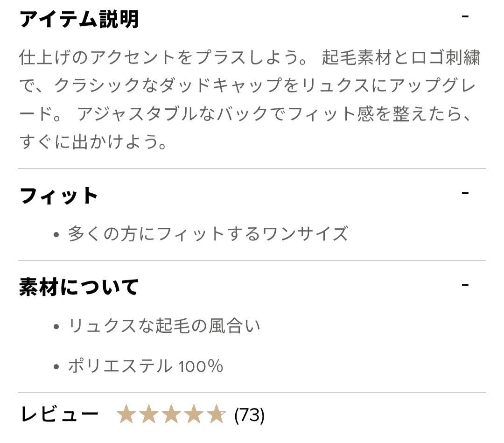Screen dimensions: 504x443
Task: Click the first review star
Action: click(x=126, y=414)
